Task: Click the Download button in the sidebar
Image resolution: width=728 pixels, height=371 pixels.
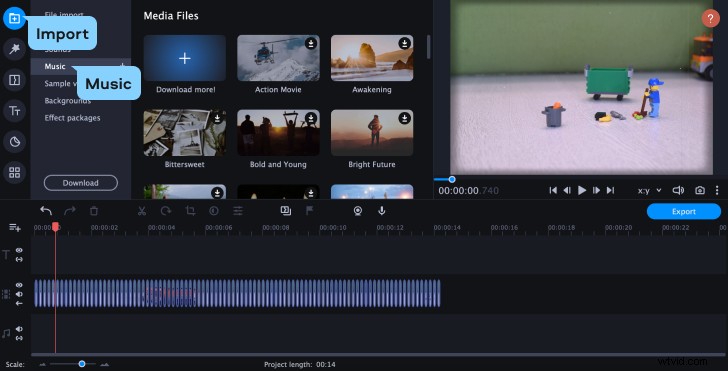Action: (x=81, y=183)
